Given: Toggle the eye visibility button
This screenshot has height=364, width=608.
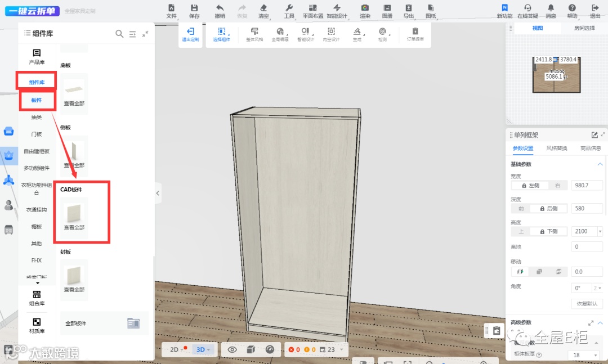Looking at the screenshot, I should pos(232,349).
